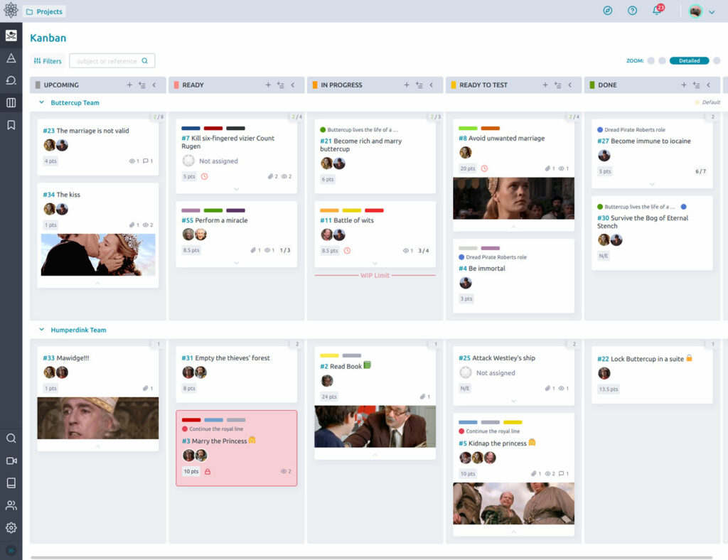This screenshot has height=560, width=728.
Task: Open the sidebar Search icon
Action: click(x=11, y=438)
